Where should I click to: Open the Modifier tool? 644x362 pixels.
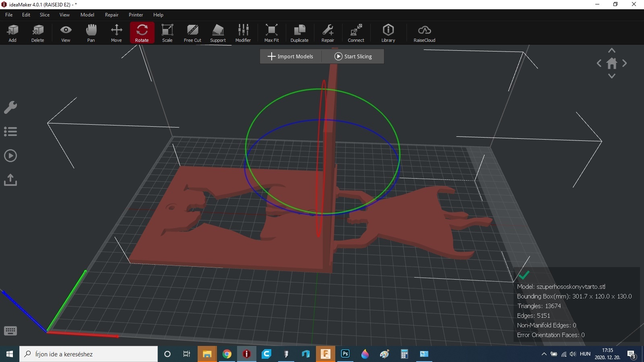tap(243, 33)
